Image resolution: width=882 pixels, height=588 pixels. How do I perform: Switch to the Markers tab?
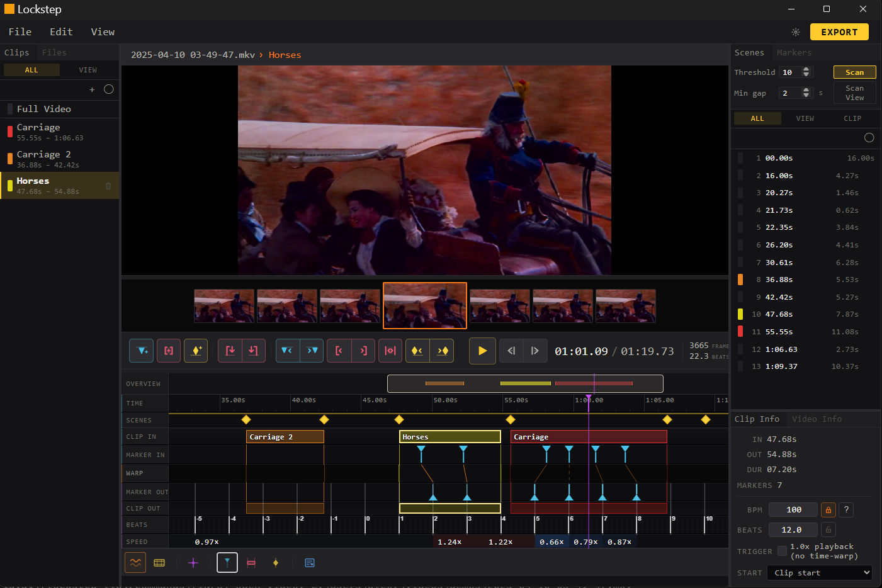(x=794, y=53)
